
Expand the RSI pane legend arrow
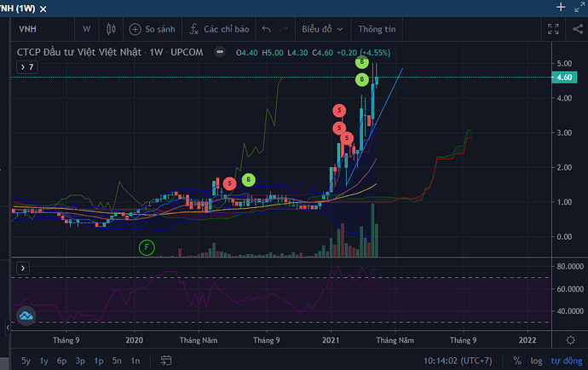pyautogui.click(x=23, y=269)
